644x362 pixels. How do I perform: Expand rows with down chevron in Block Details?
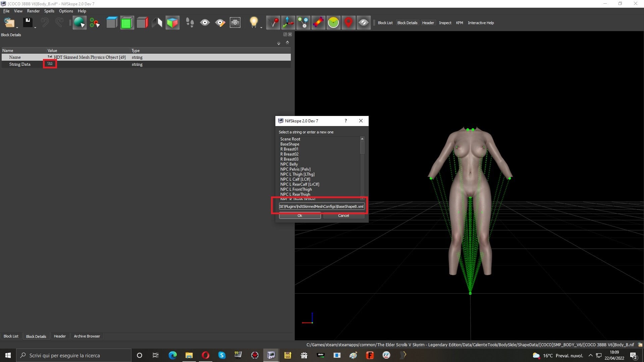[x=279, y=43]
